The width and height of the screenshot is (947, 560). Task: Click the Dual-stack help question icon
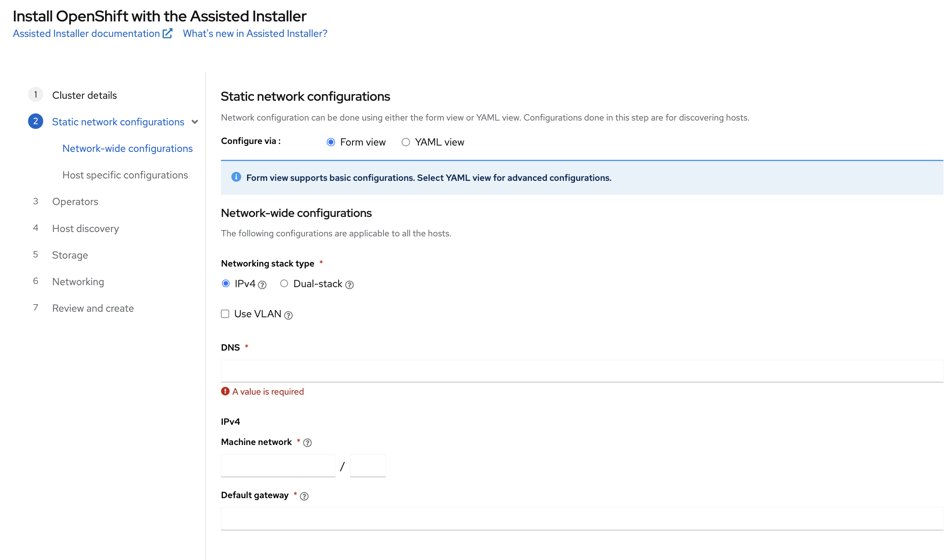tap(349, 285)
